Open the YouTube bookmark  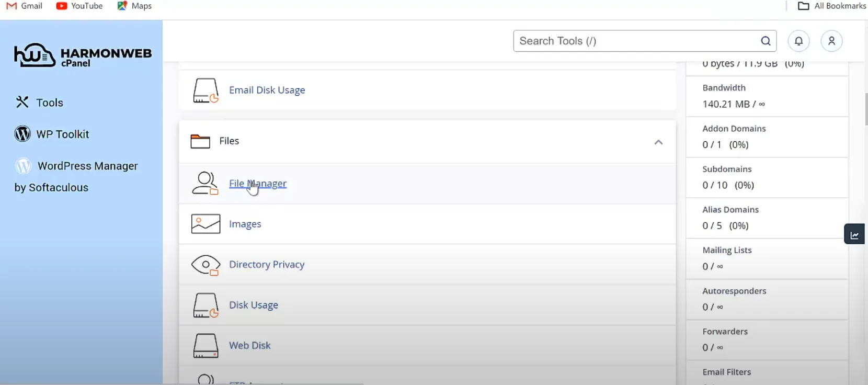[79, 6]
